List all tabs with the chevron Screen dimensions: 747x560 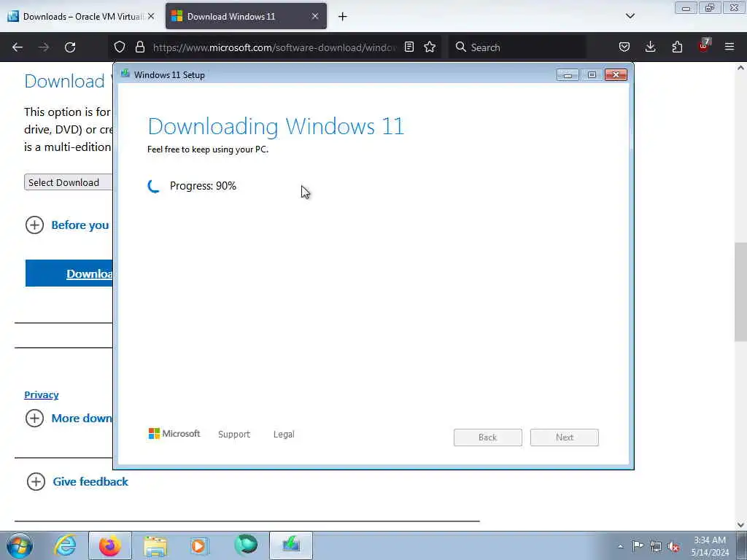(x=630, y=16)
